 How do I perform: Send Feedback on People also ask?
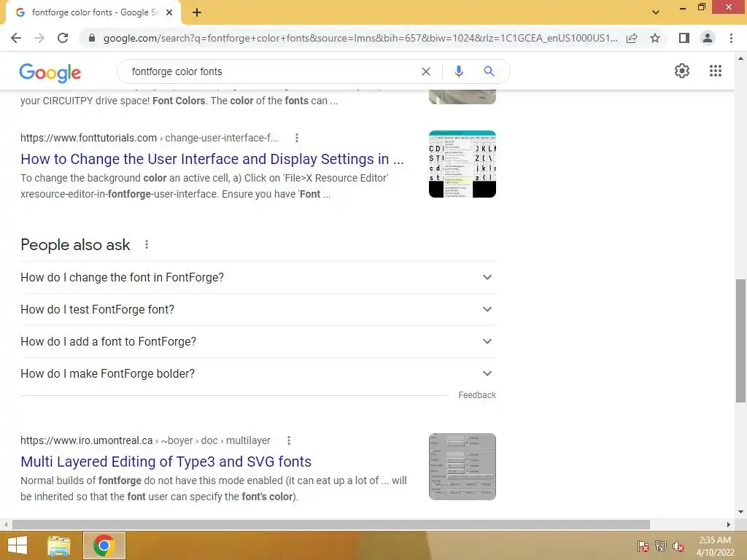click(x=477, y=394)
